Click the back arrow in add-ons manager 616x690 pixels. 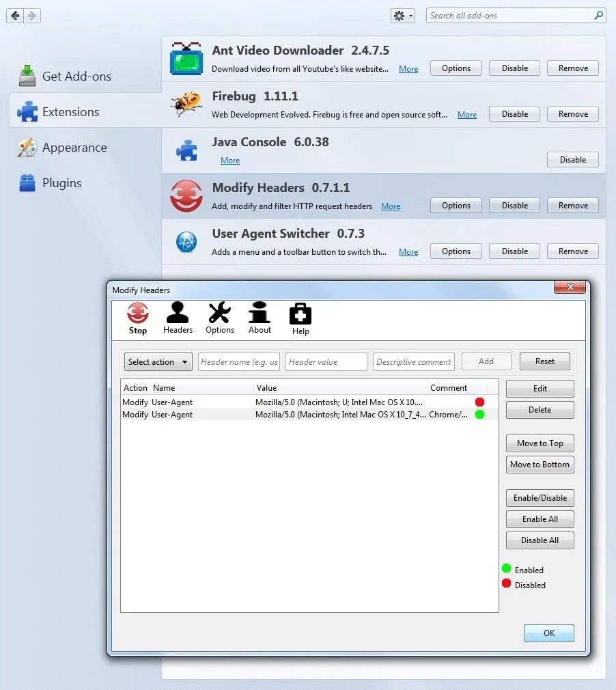pyautogui.click(x=15, y=16)
